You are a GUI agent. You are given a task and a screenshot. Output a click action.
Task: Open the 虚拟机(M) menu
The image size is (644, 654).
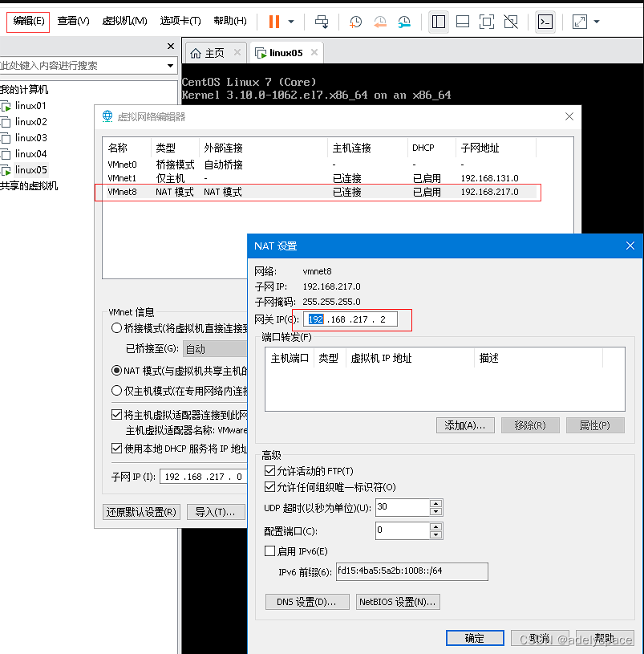pyautogui.click(x=124, y=21)
